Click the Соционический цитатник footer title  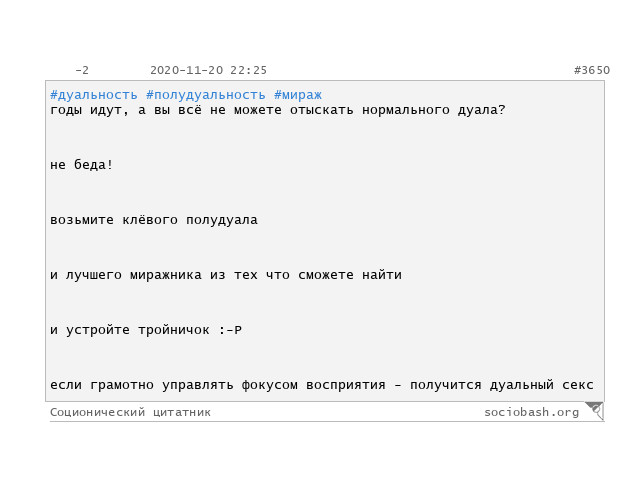coord(130,412)
